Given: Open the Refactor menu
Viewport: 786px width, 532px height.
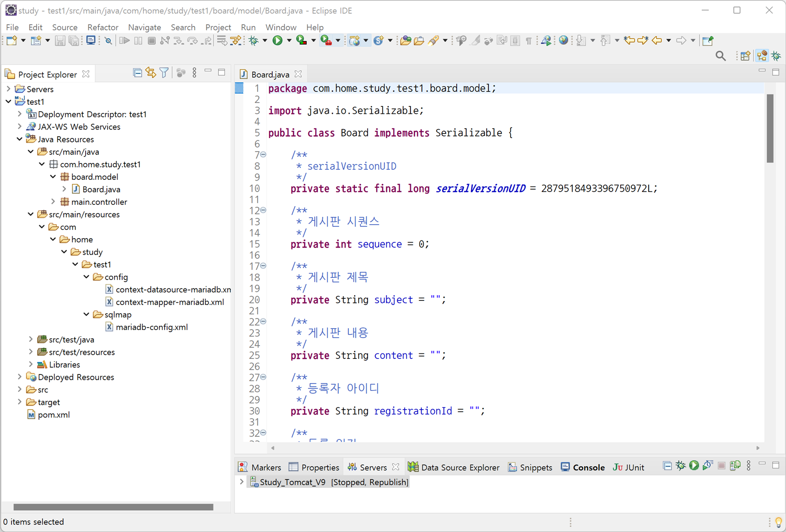Looking at the screenshot, I should (x=102, y=27).
